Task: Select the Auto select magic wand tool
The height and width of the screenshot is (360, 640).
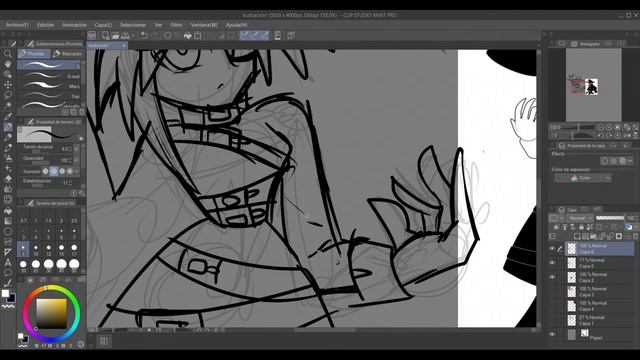Action: 7,106
